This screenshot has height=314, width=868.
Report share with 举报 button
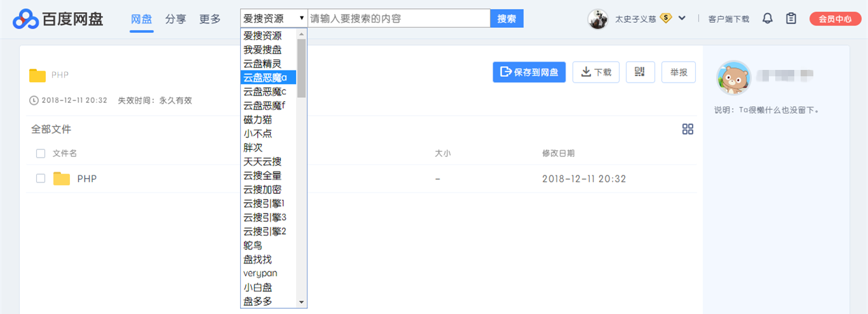[679, 72]
